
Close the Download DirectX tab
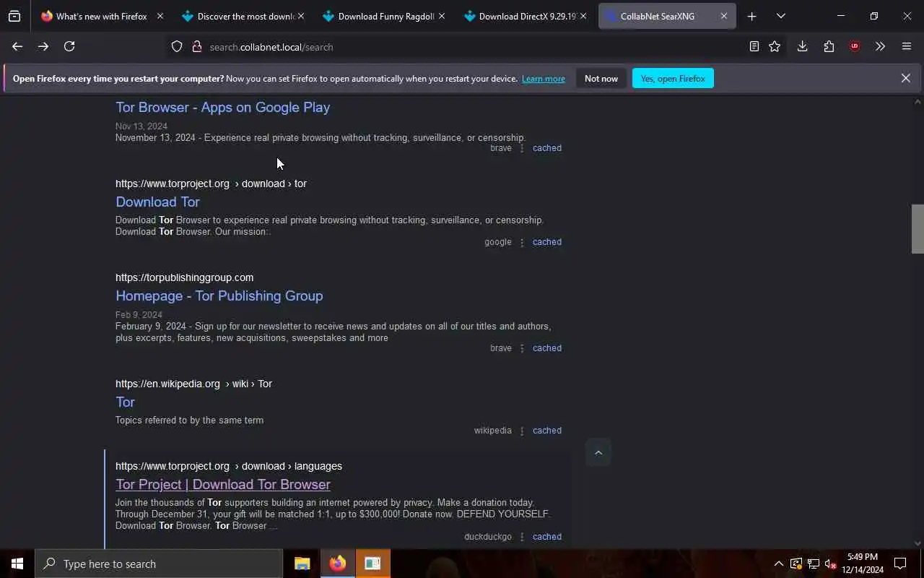583,16
